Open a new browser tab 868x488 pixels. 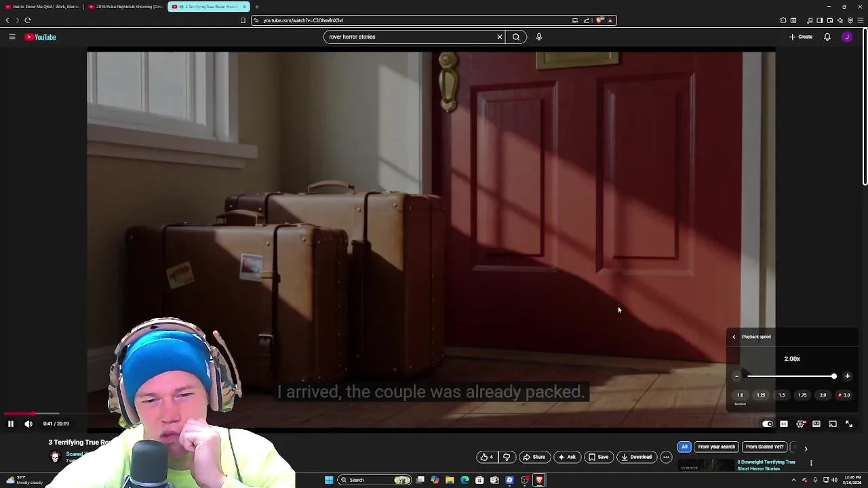(x=257, y=7)
